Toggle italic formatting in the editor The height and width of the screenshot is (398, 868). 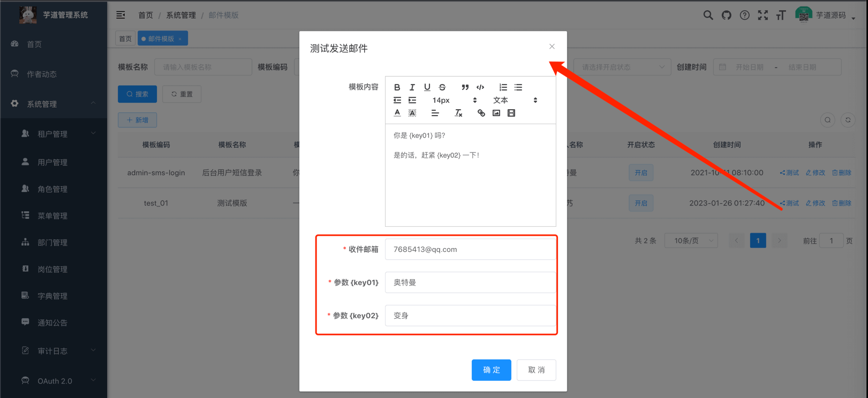point(412,87)
